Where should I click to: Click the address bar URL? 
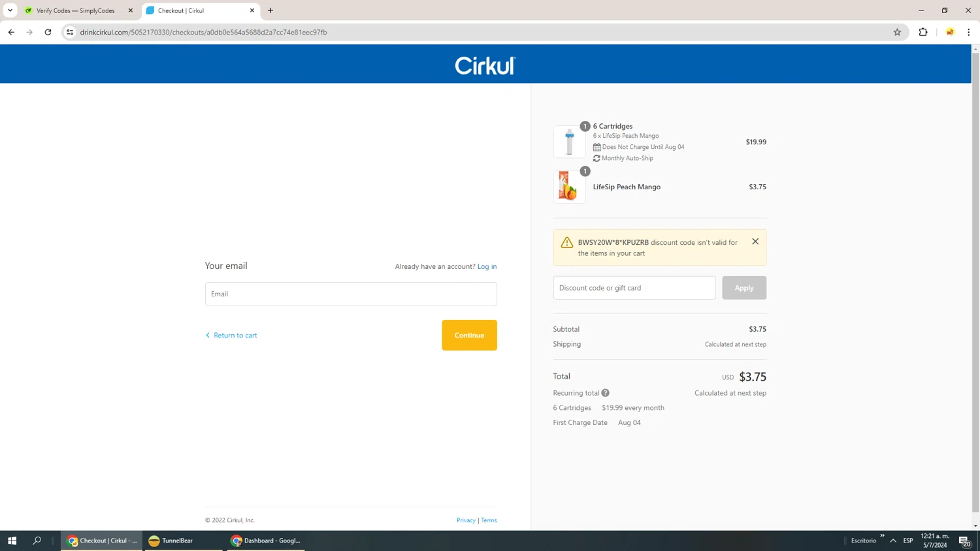pos(203,32)
